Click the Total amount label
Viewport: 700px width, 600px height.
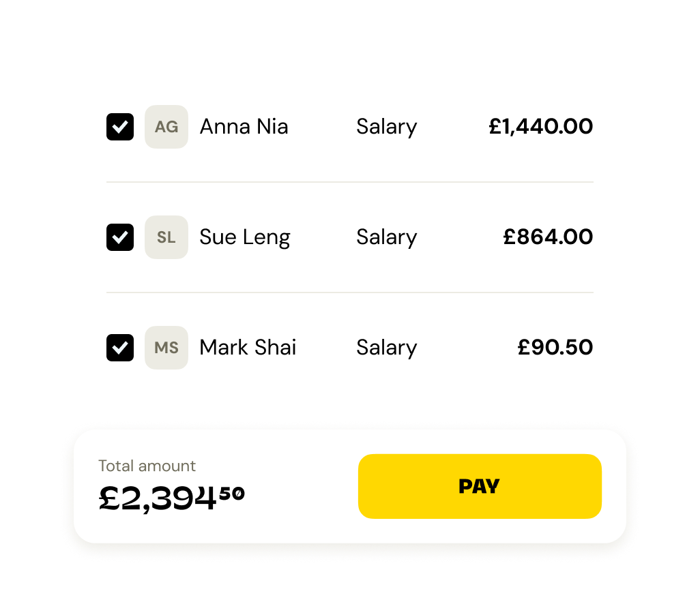(x=147, y=466)
